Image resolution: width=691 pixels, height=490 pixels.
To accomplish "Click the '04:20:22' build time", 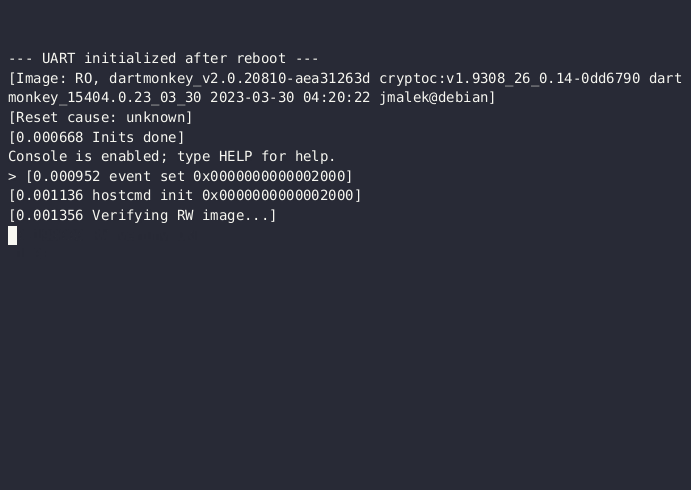I will click(336, 97).
